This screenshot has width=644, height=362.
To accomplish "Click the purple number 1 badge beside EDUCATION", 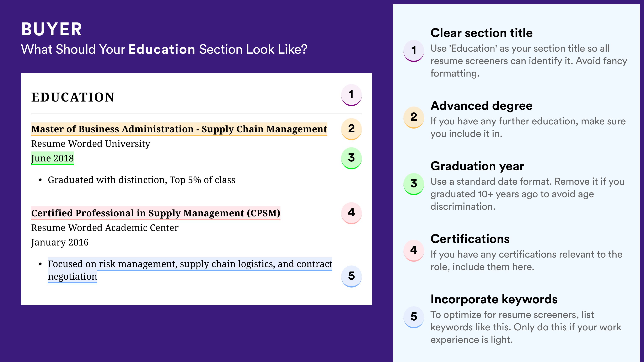I will point(351,95).
